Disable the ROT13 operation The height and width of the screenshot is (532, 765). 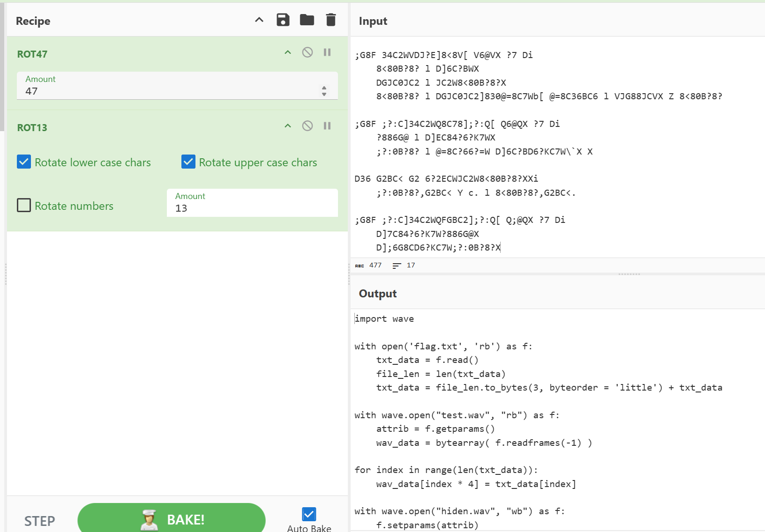(x=307, y=126)
